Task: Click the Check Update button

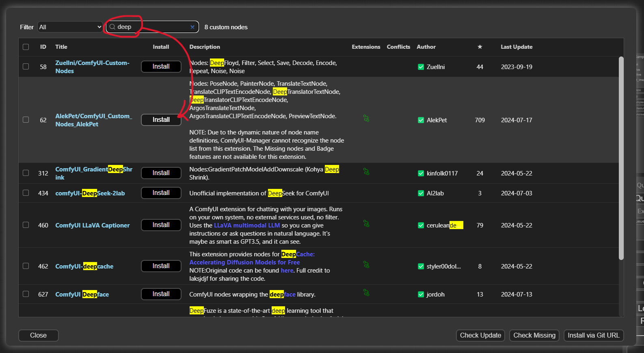Action: pos(480,336)
